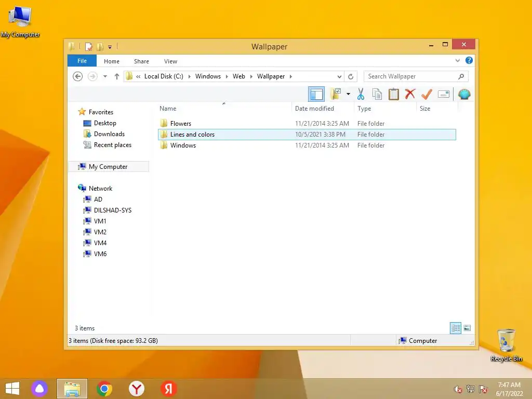
Task: Refresh the Wallpaper folder
Action: [x=351, y=77]
